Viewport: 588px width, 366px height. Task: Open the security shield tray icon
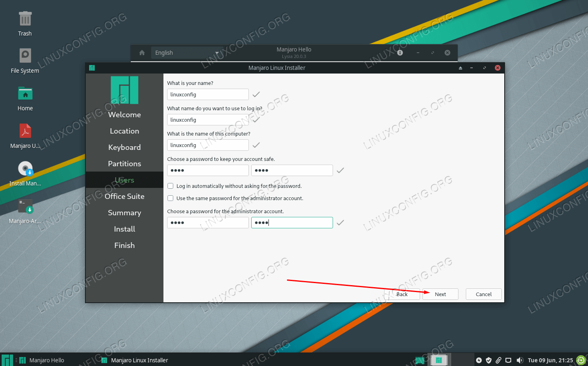click(489, 360)
